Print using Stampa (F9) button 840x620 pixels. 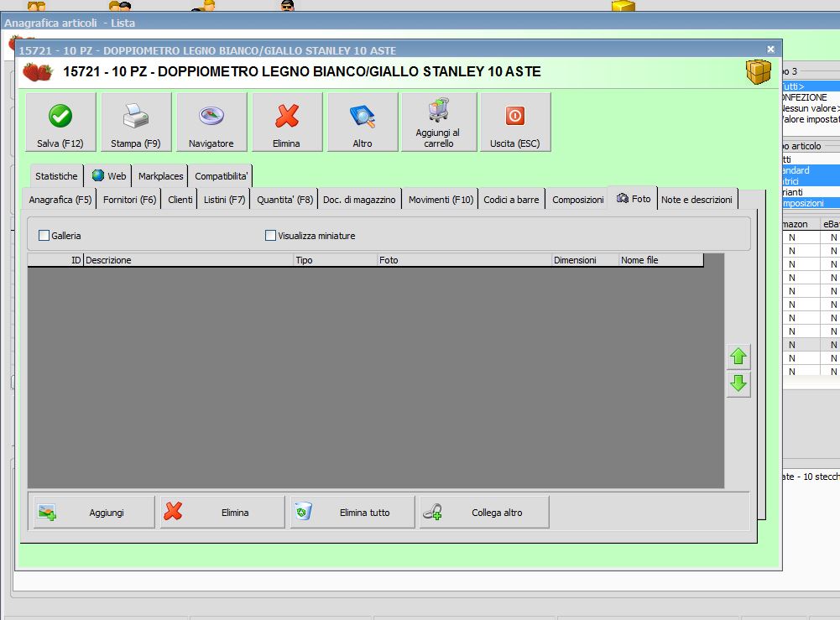[136, 122]
